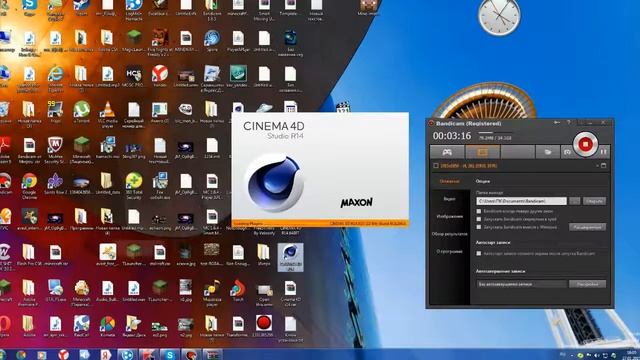Select Bandicam's screen rectangle recording mode

[482, 152]
